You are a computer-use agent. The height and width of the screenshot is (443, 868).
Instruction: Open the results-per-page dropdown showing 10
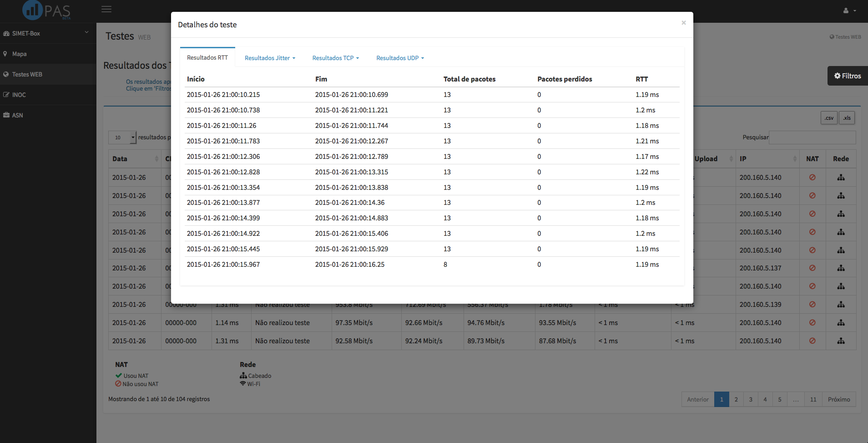pyautogui.click(x=122, y=137)
